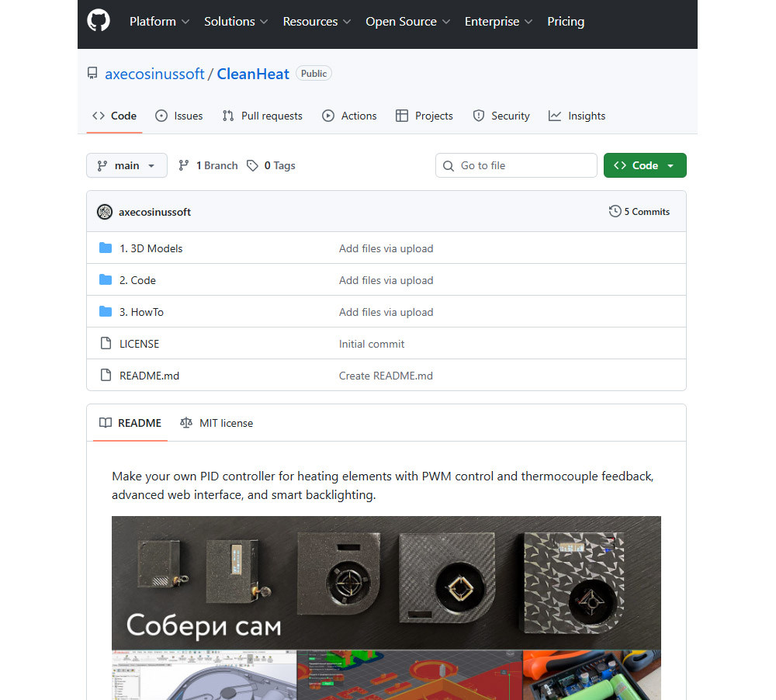This screenshot has height=700, width=776.
Task: Open the LICENSE file
Action: pyautogui.click(x=140, y=343)
